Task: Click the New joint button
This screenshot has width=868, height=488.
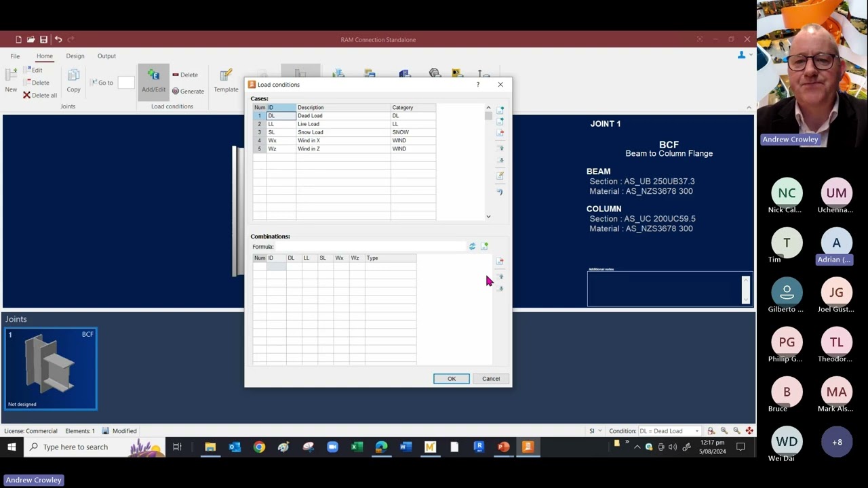Action: point(11,80)
